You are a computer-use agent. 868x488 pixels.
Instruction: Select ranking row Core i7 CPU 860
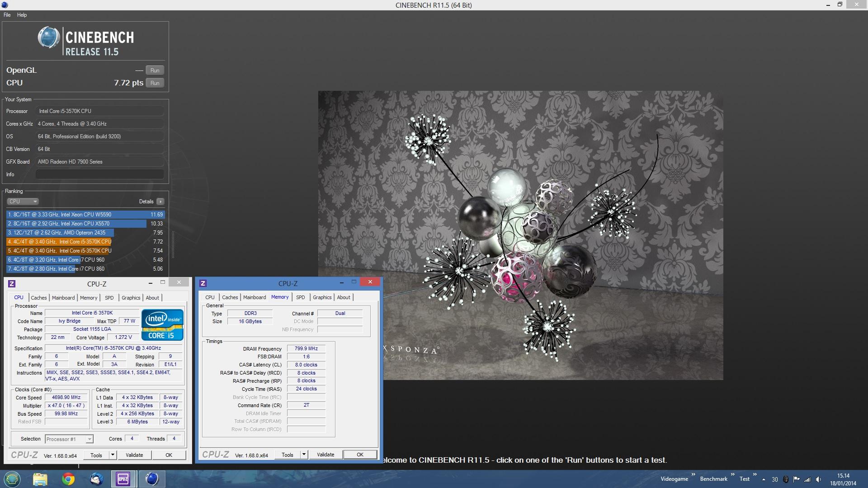click(85, 269)
